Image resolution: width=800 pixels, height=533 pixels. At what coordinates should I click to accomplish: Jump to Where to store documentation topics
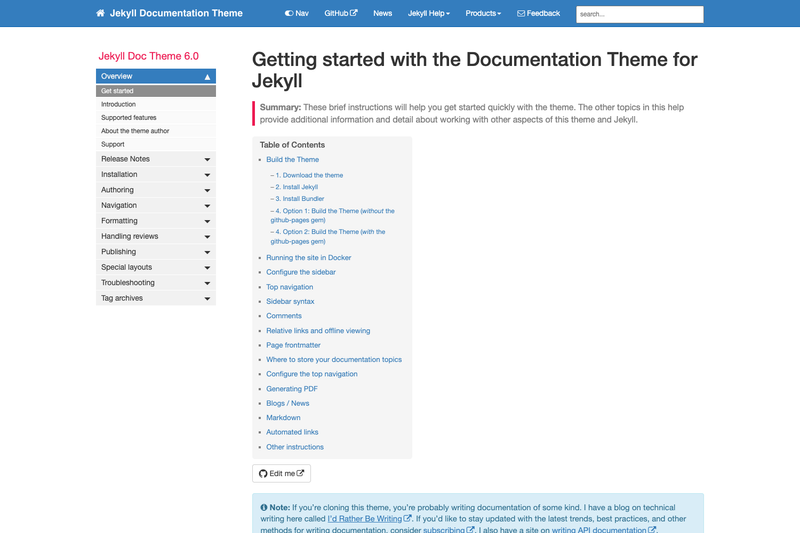point(334,360)
